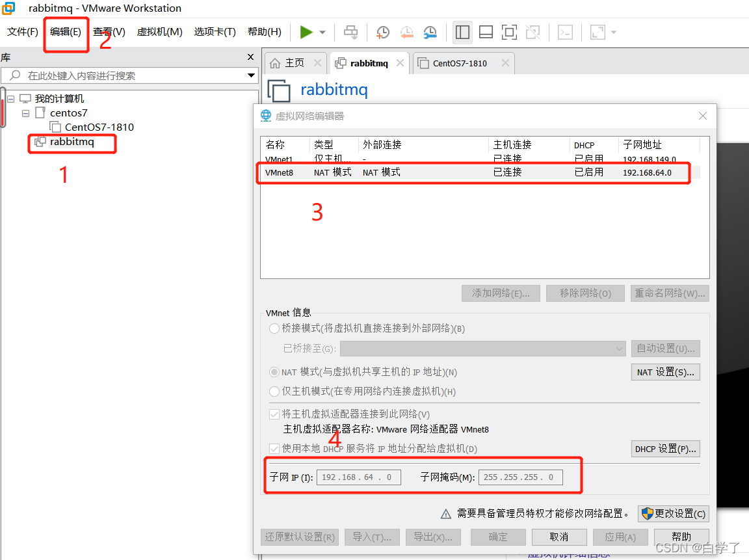This screenshot has height=560, width=749.
Task: Close the CentOS7-1810 tab
Action: click(505, 62)
